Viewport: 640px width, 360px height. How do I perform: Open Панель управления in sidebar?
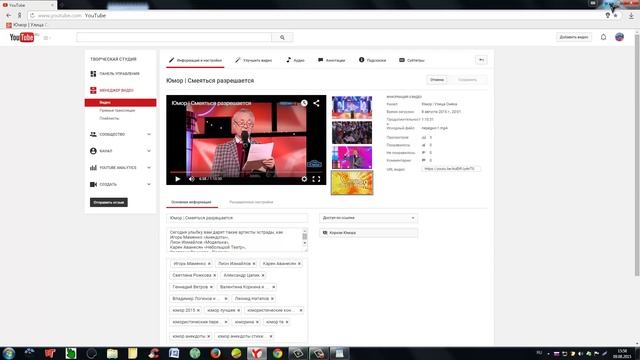(120, 74)
